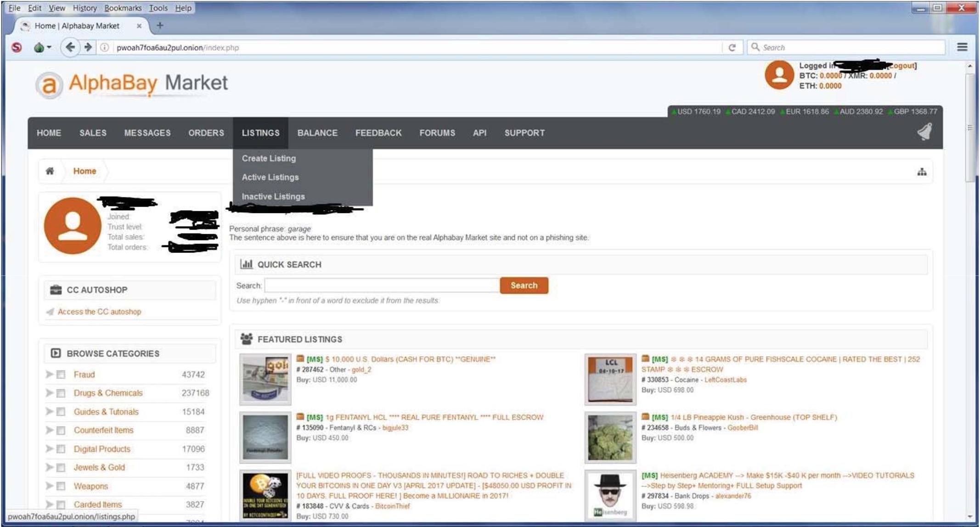The height and width of the screenshot is (527, 980).
Task: Click the large orange profile avatar
Action: click(73, 225)
